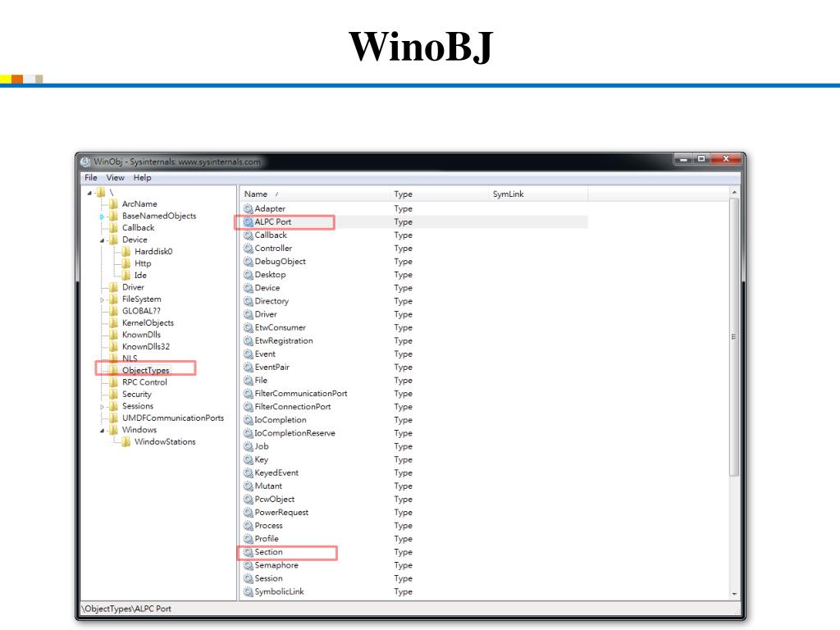Select the FilterCommunicationPort row
Screen dimensions: 840x630
(413, 394)
